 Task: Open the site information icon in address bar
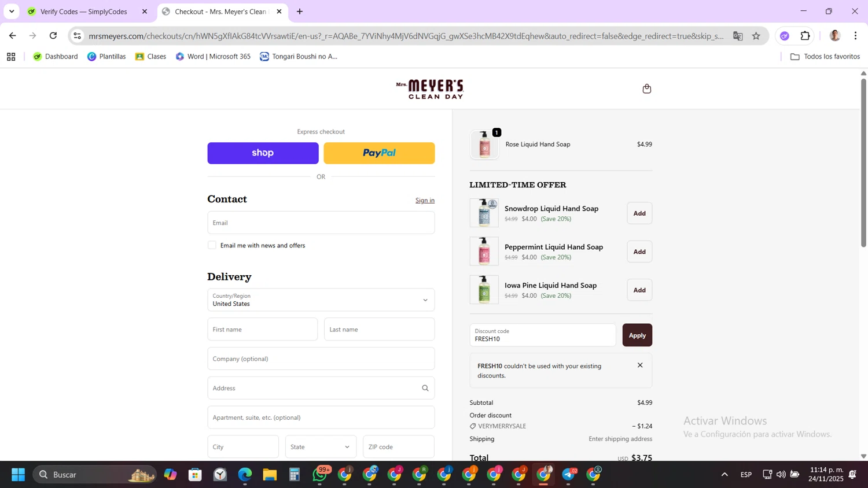[x=77, y=36]
